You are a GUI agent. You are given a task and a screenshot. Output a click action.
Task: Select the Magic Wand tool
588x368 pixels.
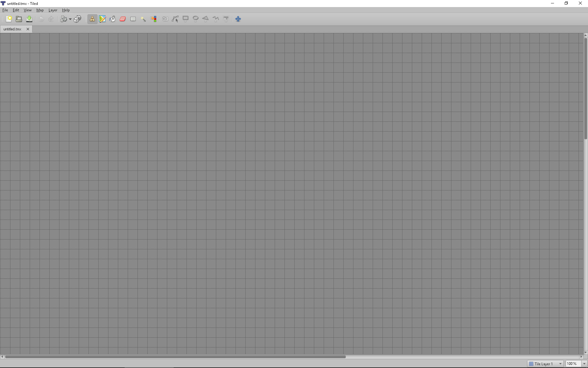point(143,19)
